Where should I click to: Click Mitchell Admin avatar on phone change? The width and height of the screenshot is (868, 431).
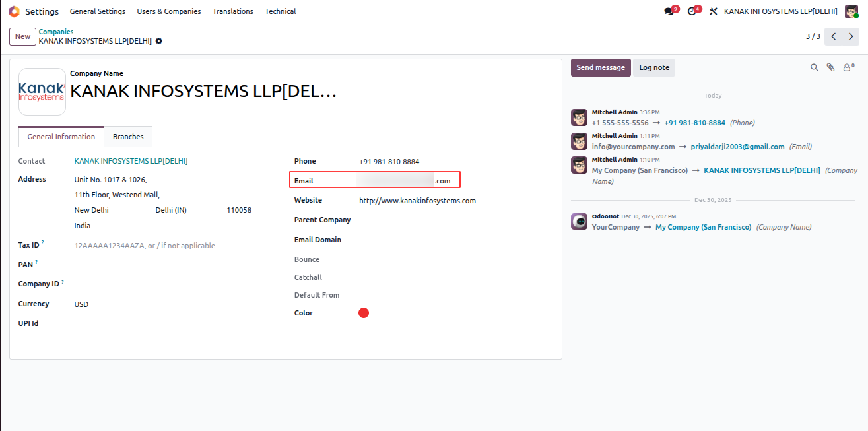579,117
